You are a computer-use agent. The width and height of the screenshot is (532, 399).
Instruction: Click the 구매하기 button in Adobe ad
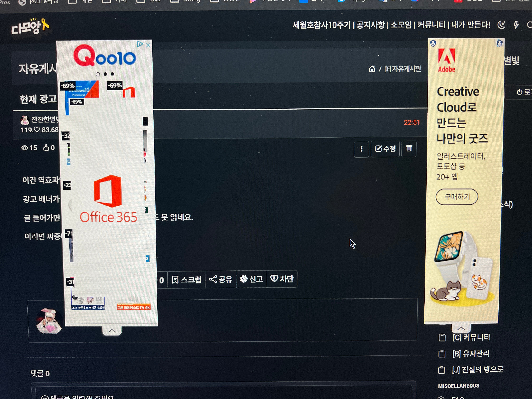[x=457, y=197]
